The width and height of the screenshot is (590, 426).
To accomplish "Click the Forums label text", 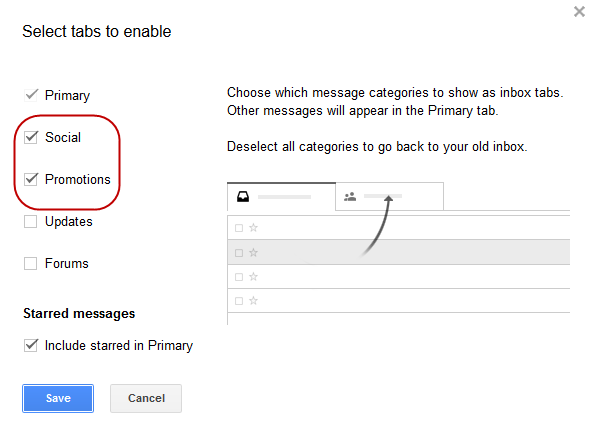I will click(x=67, y=263).
